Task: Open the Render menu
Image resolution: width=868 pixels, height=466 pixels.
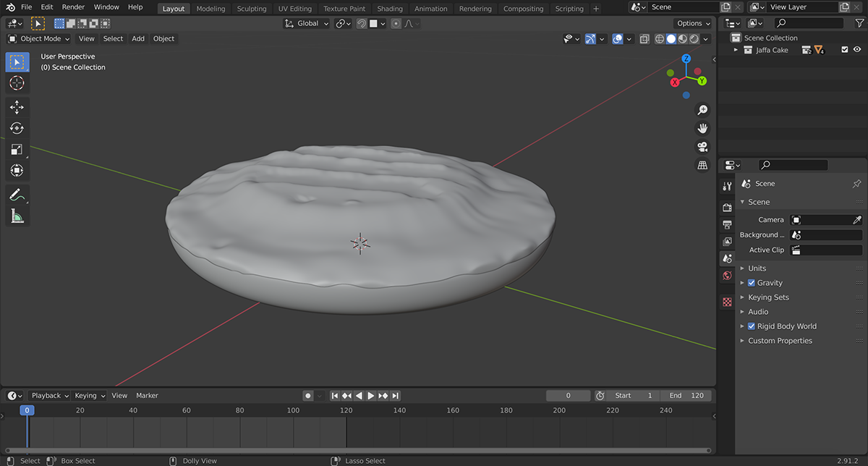Action: [x=73, y=7]
